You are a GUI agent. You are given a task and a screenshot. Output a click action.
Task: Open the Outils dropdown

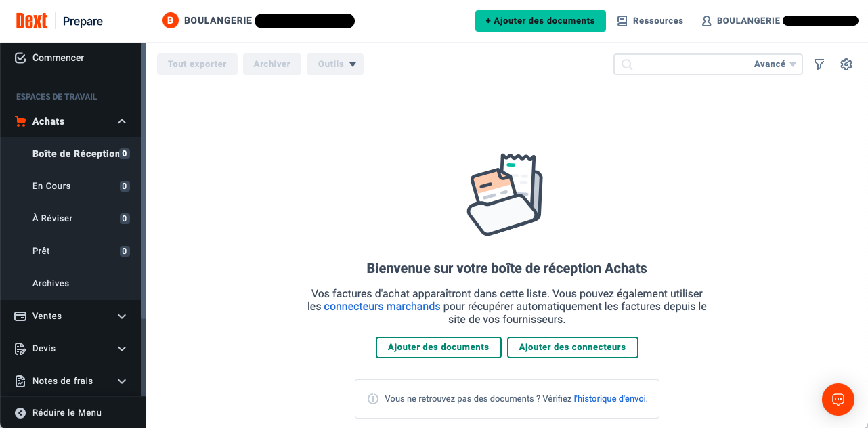click(335, 64)
